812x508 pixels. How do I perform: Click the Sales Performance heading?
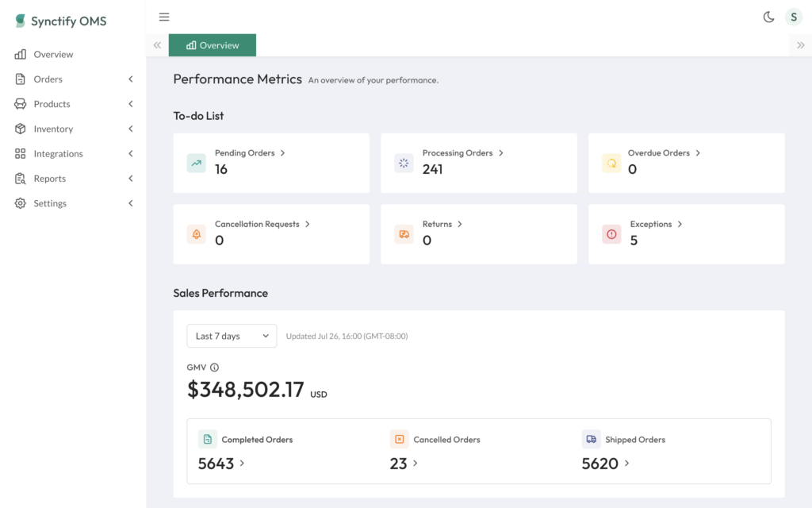tap(220, 293)
